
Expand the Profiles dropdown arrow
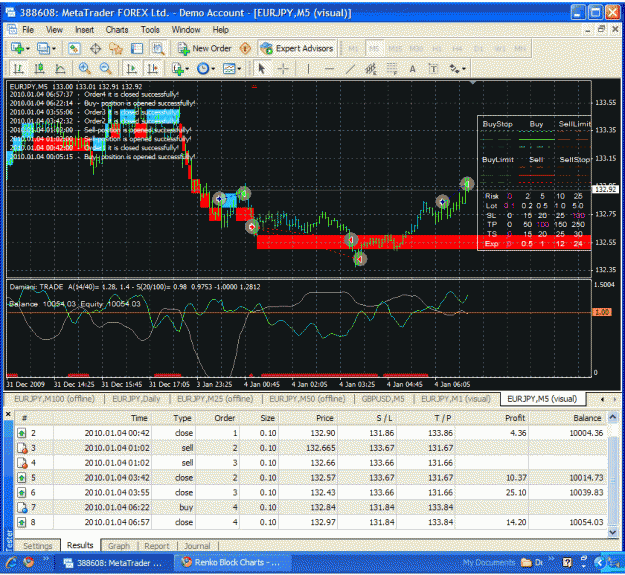coord(53,49)
